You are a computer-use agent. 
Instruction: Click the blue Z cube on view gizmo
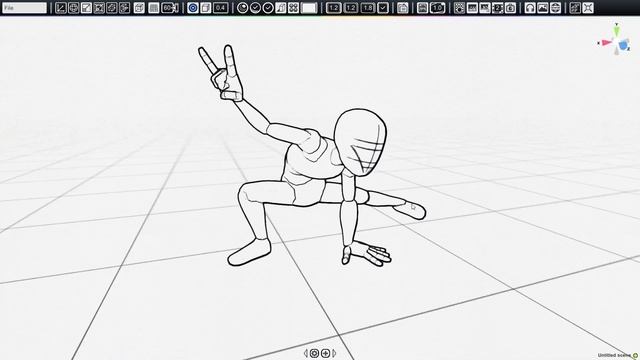(x=624, y=45)
